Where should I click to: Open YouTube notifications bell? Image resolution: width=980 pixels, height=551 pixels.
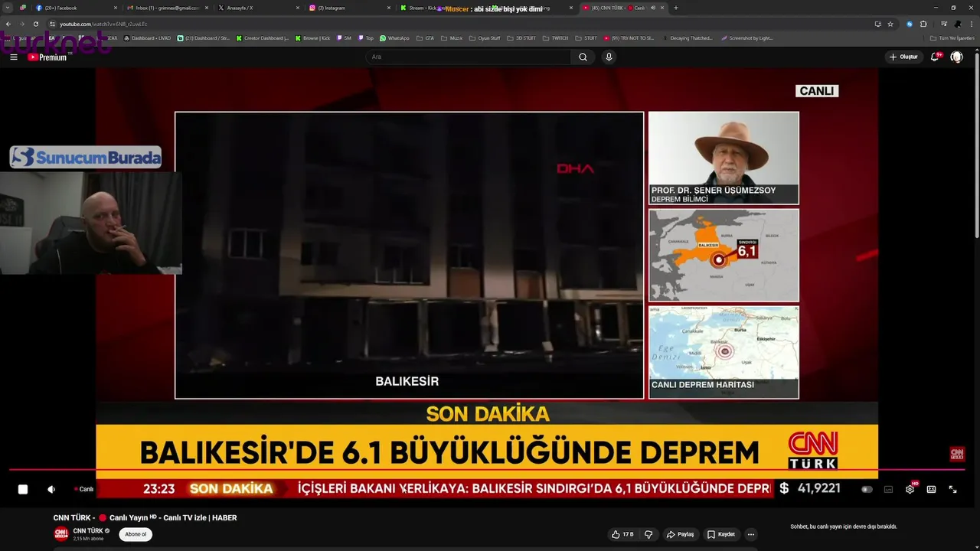[x=935, y=57]
